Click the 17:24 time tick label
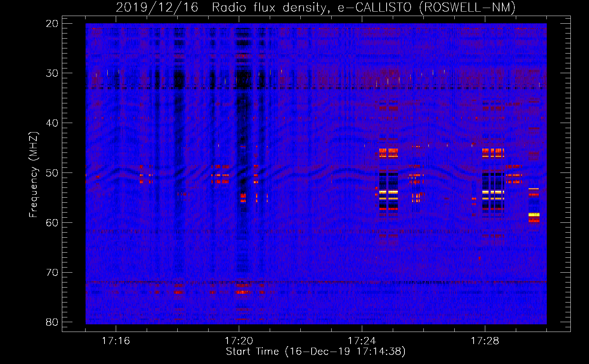The width and height of the screenshot is (589, 364). tap(362, 341)
